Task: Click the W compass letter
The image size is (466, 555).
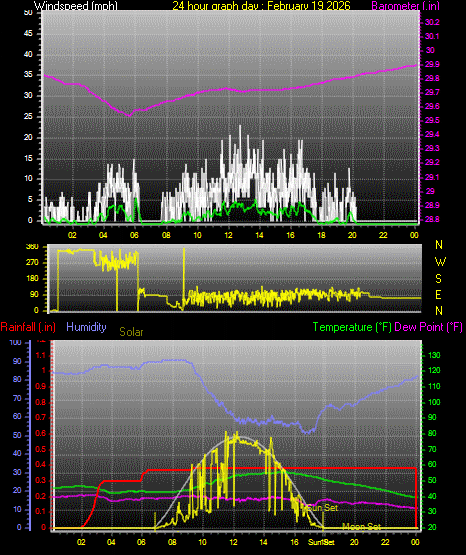Action: (x=440, y=262)
